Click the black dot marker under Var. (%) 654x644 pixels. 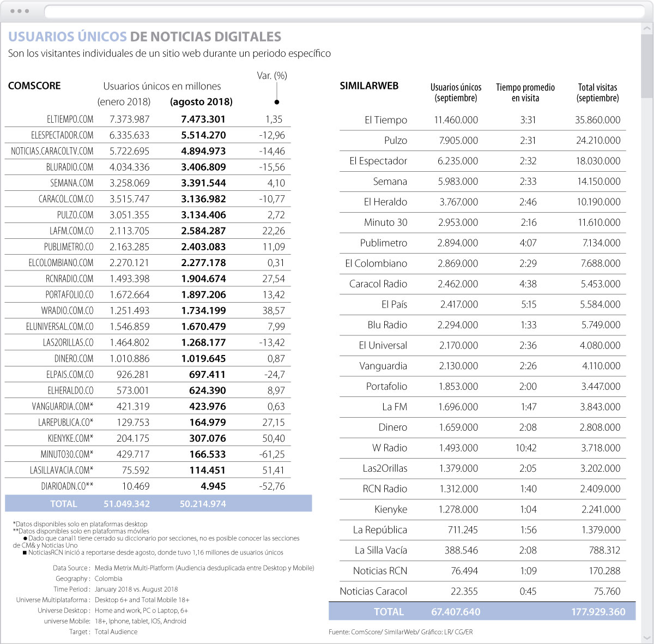[x=277, y=102]
